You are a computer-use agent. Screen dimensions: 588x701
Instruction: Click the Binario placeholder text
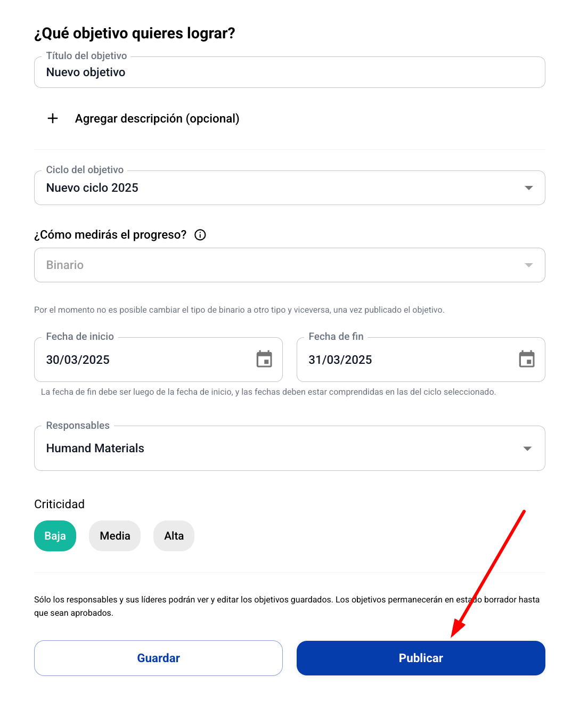pyautogui.click(x=65, y=265)
